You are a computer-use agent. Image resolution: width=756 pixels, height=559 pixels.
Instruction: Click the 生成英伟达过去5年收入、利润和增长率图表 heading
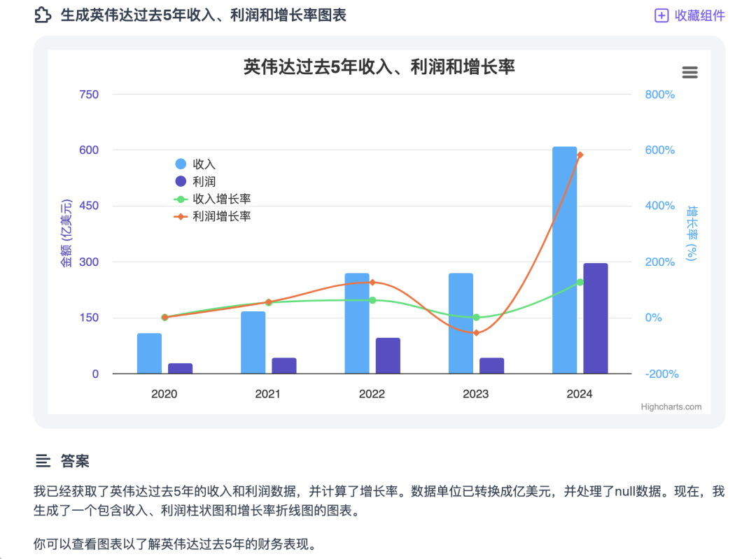(204, 15)
